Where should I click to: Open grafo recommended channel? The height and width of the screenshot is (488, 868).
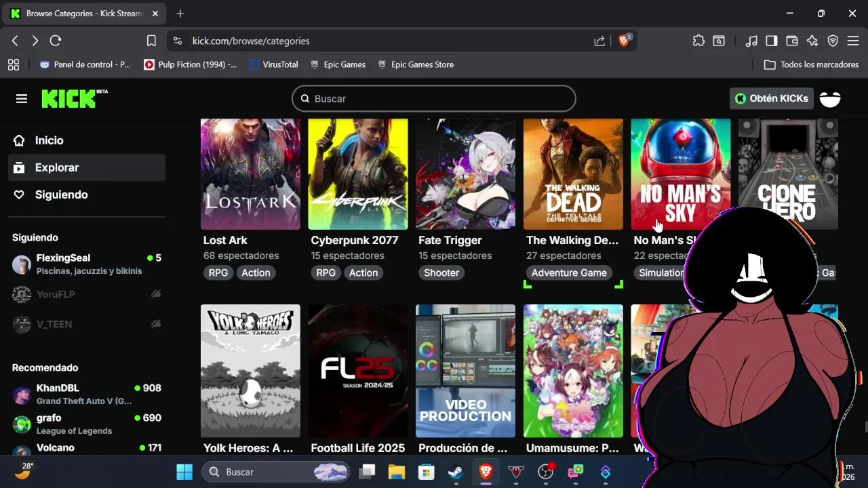click(87, 424)
